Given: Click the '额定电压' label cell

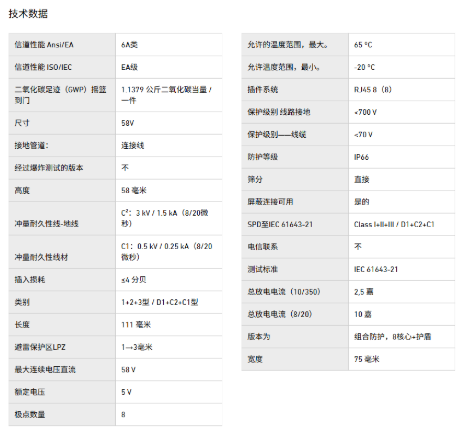Looking at the screenshot, I should click(62, 392).
